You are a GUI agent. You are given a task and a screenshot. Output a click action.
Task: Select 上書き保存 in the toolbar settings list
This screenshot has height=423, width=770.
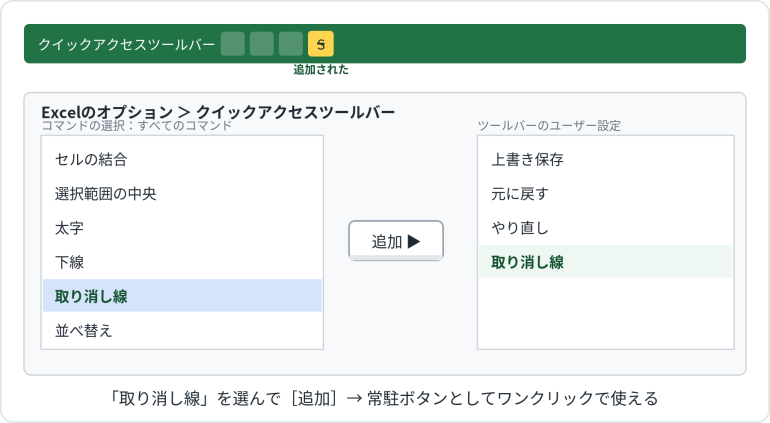click(605, 159)
